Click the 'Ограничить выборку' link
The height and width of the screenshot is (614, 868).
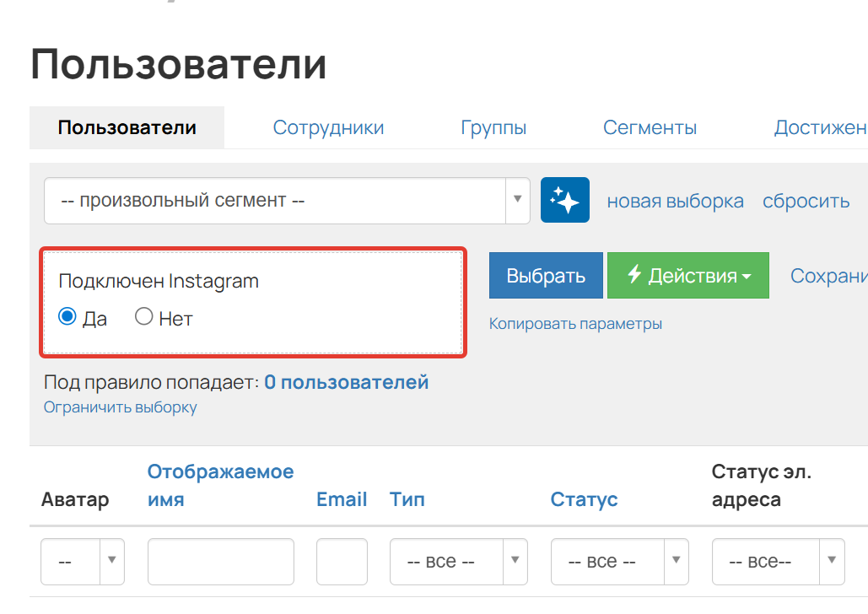pos(120,407)
